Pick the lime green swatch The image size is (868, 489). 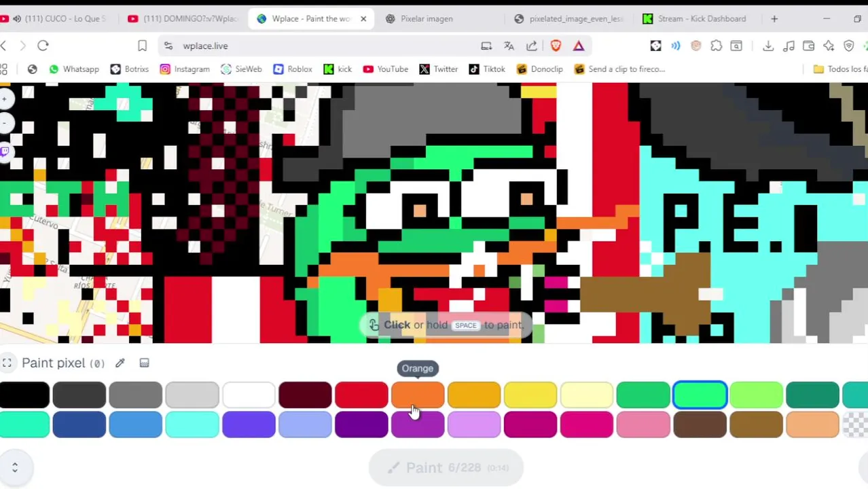point(756,395)
